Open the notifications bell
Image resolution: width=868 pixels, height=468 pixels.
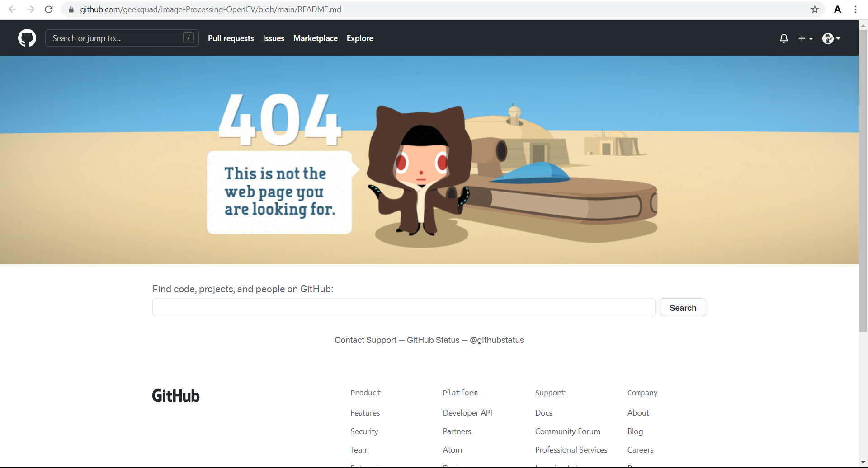coord(783,38)
